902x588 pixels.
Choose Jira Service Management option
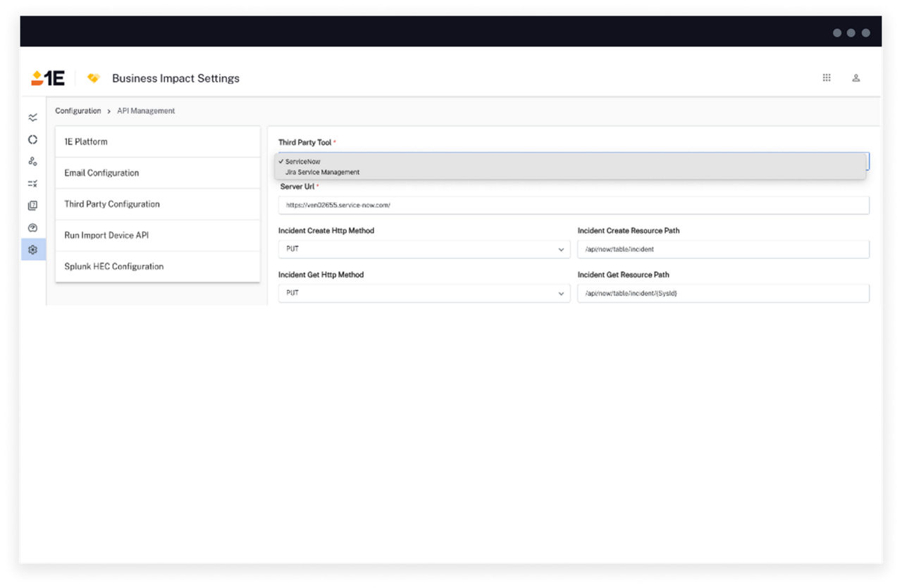click(x=570, y=172)
